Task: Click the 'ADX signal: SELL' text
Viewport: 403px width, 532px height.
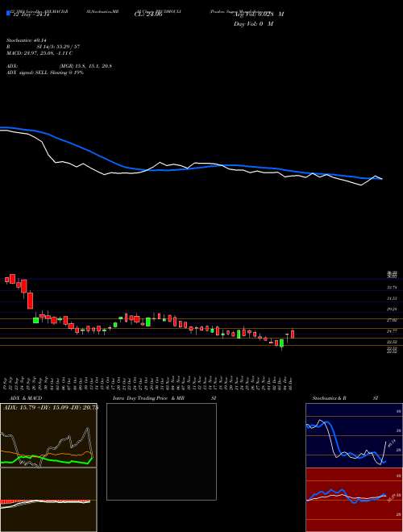Action: (x=27, y=73)
